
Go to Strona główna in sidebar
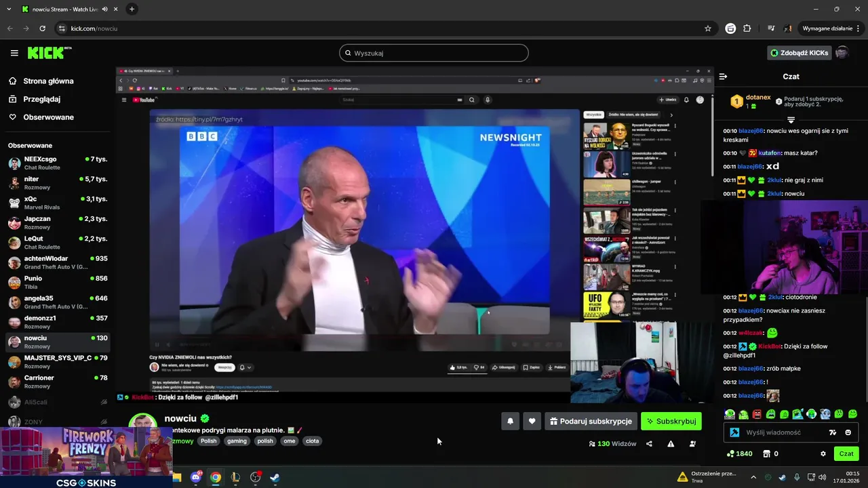48,81
